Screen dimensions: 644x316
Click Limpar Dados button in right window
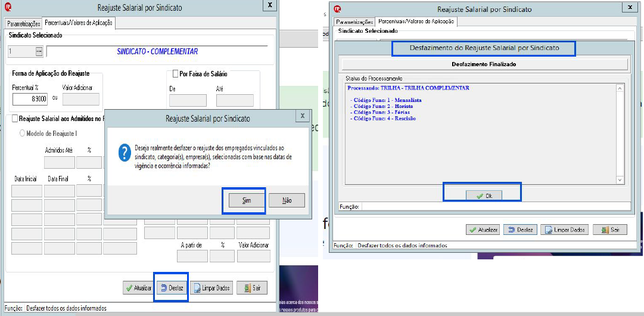coord(565,230)
